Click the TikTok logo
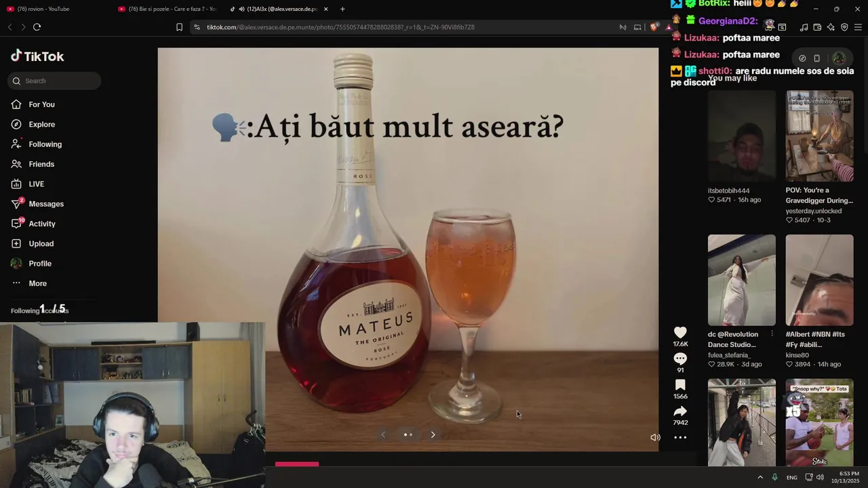Screen dimensions: 868x488 (37, 56)
